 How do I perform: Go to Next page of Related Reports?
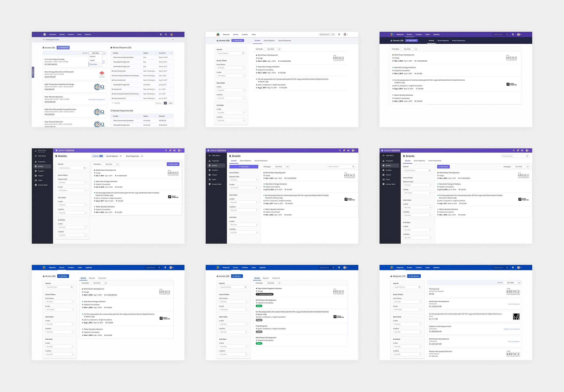[170, 103]
